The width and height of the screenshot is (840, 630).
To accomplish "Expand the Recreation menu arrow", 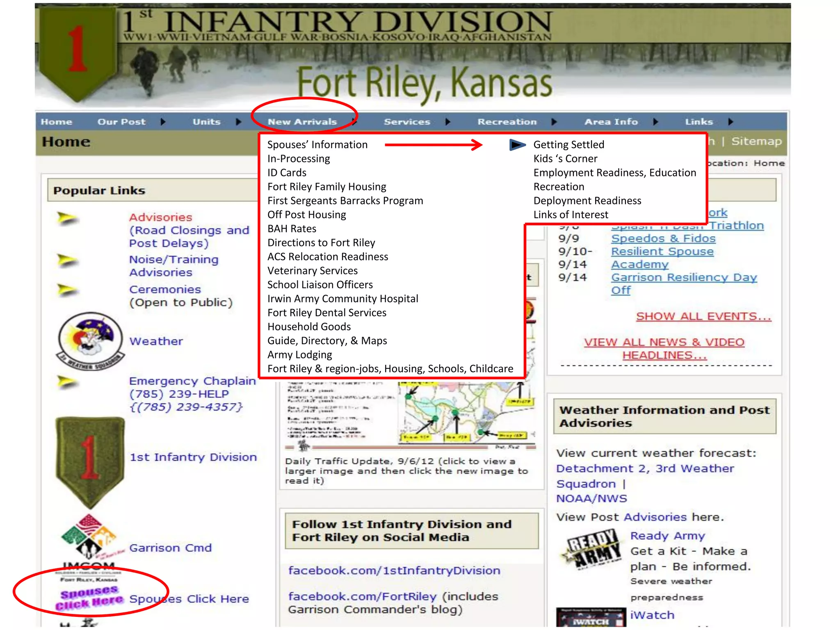I will pyautogui.click(x=554, y=122).
